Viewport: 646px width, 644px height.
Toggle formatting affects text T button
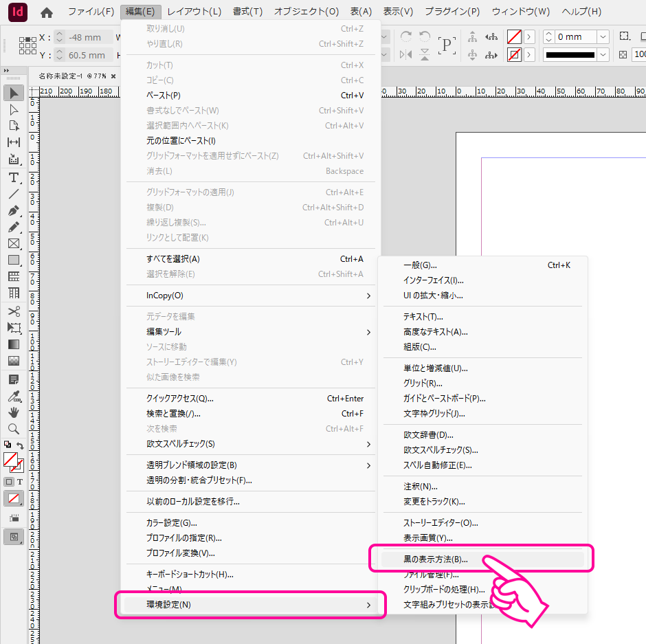(x=20, y=481)
